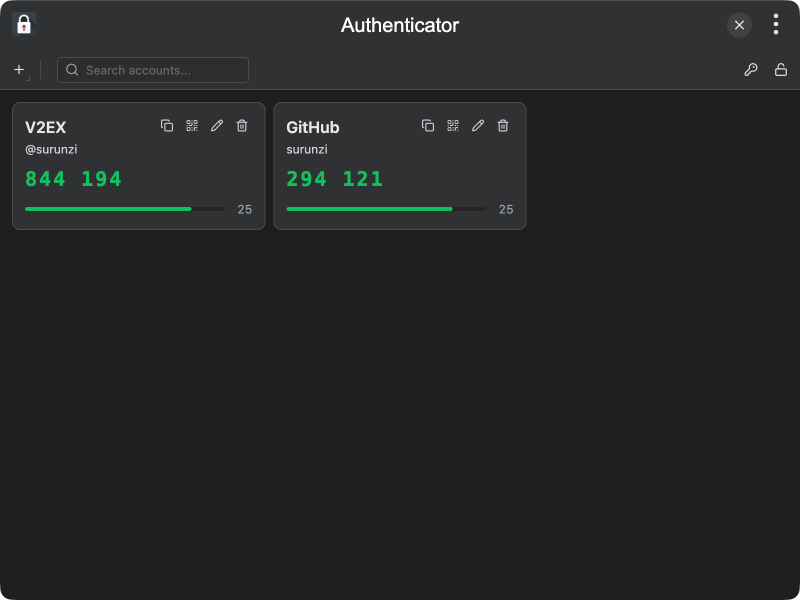Viewport: 800px width, 600px height.
Task: Delete the V2EX account
Action: (242, 126)
